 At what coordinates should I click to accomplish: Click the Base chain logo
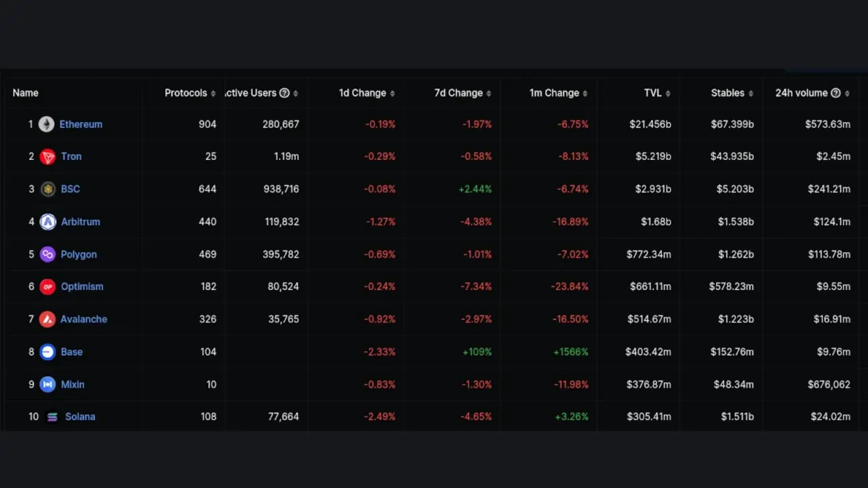pyautogui.click(x=47, y=352)
